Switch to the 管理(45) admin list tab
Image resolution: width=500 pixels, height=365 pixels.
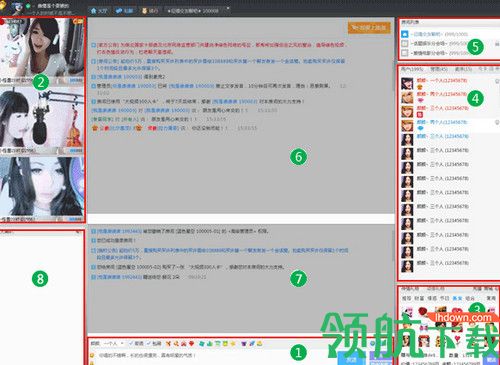(439, 69)
